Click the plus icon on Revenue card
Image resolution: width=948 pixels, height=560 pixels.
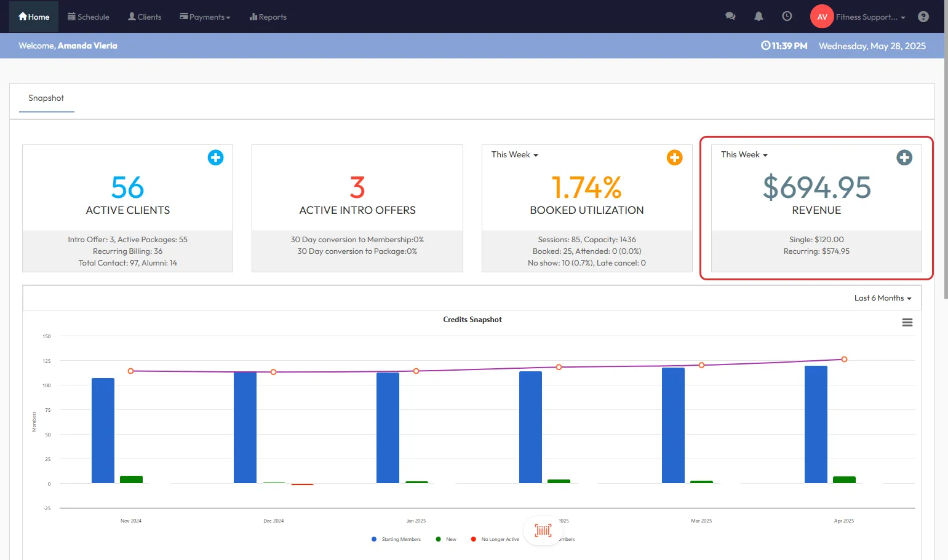tap(904, 157)
